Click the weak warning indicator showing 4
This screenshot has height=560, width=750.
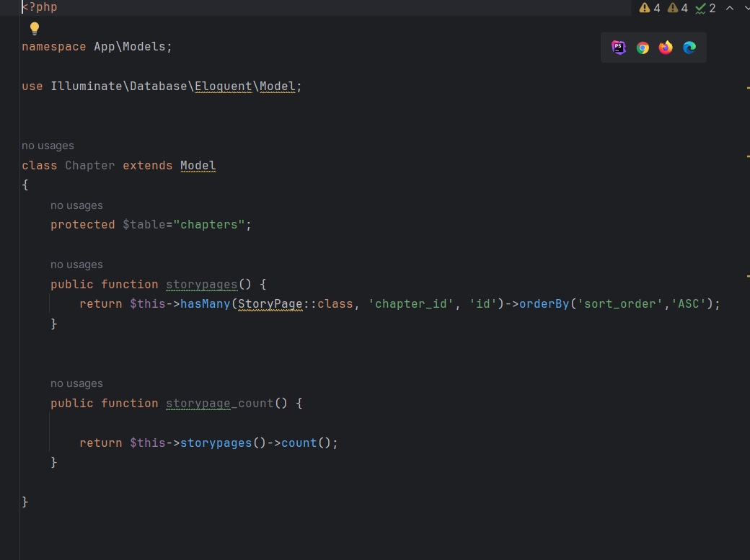pyautogui.click(x=678, y=8)
